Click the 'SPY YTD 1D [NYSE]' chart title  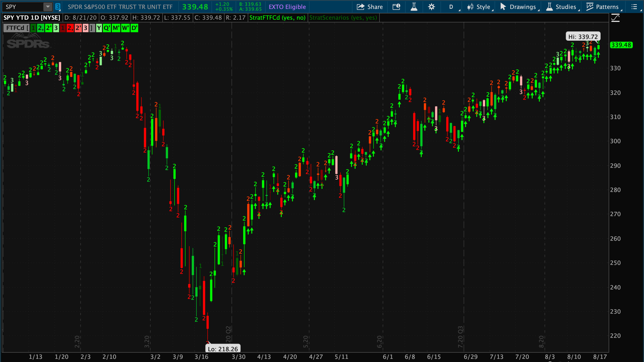point(32,18)
